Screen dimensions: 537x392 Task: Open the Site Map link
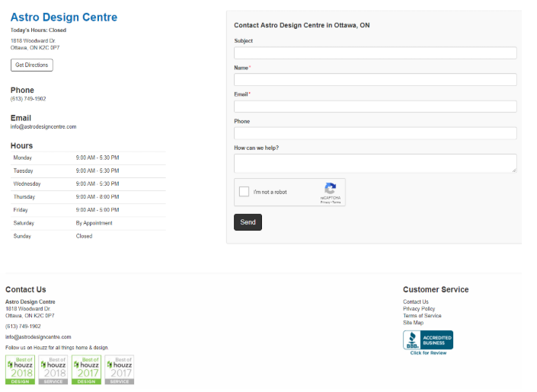pos(413,323)
